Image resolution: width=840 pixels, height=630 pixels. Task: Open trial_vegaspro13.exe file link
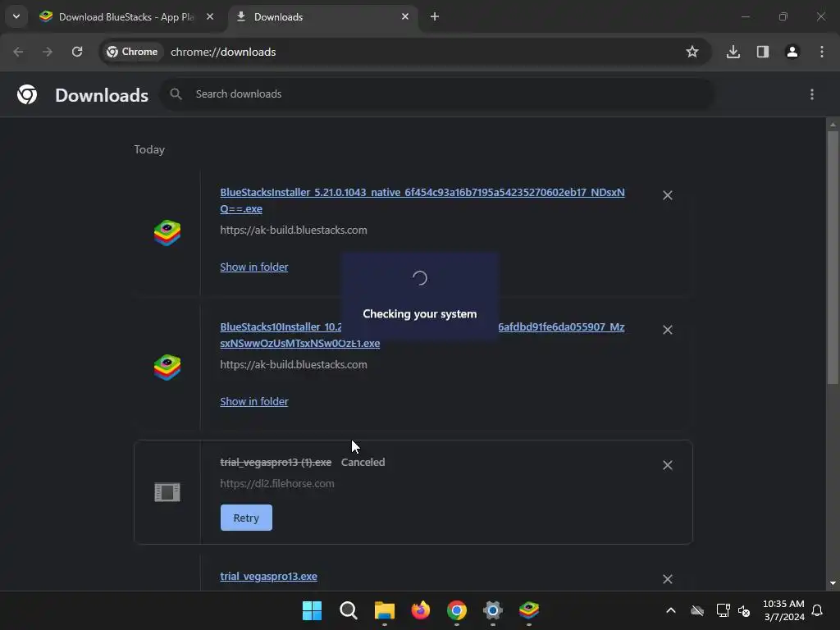click(268, 577)
